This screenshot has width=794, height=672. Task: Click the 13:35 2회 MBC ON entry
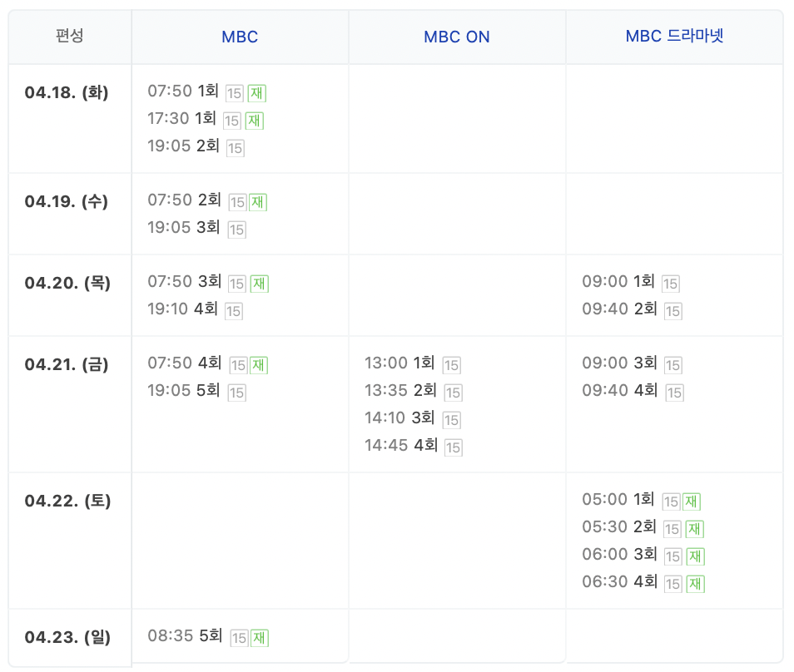[400, 390]
